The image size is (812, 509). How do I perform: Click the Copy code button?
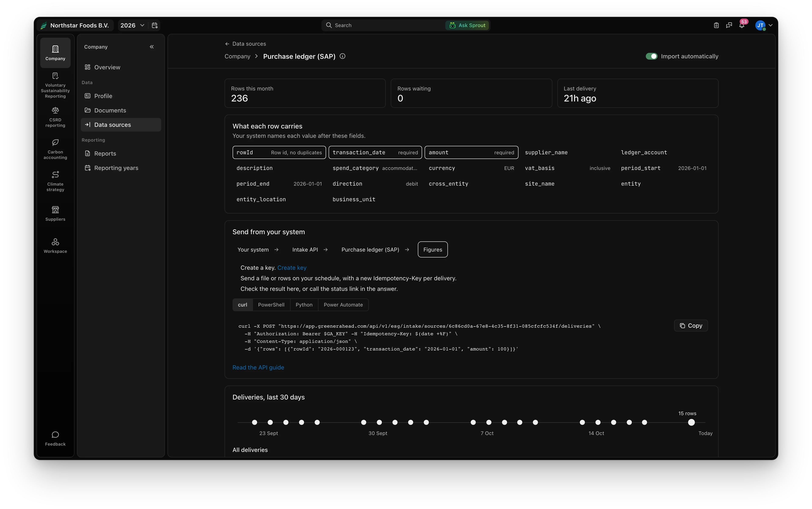(691, 326)
